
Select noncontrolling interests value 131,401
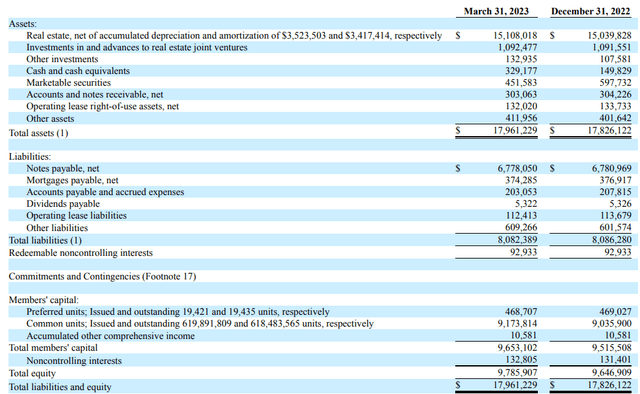point(616,360)
